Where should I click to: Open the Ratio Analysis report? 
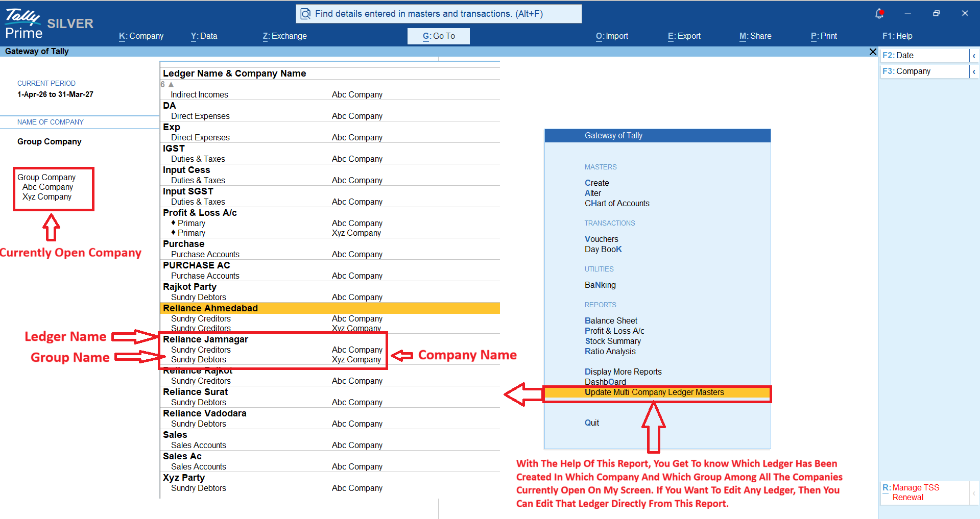pos(610,351)
